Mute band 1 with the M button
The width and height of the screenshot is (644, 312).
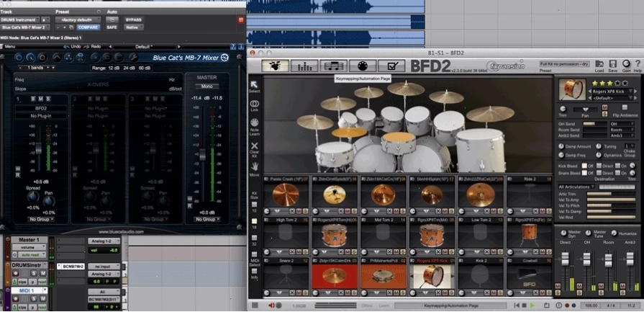pyautogui.click(x=41, y=99)
